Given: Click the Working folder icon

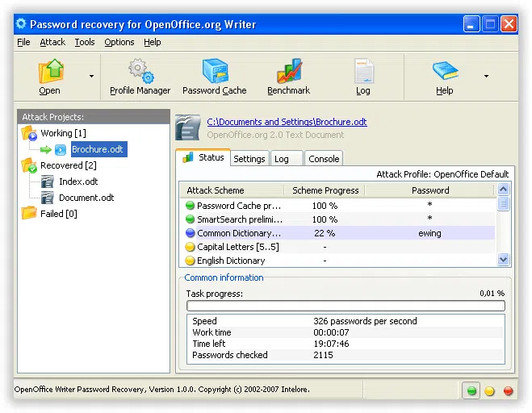Looking at the screenshot, I should coord(29,133).
